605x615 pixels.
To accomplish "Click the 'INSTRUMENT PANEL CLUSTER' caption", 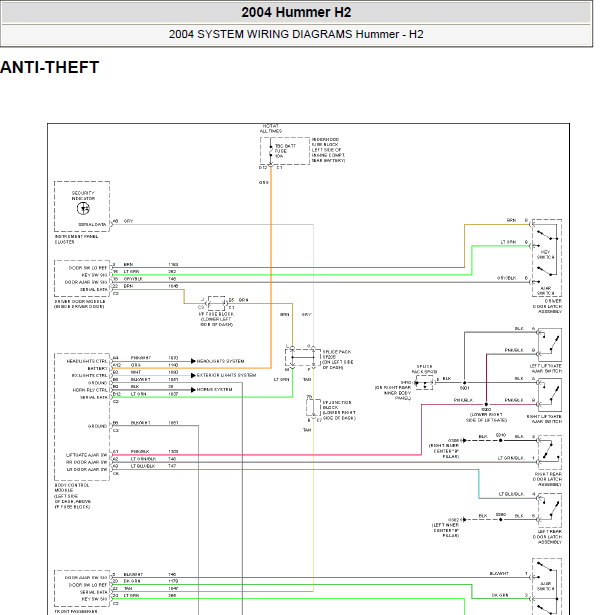I will (x=76, y=239).
